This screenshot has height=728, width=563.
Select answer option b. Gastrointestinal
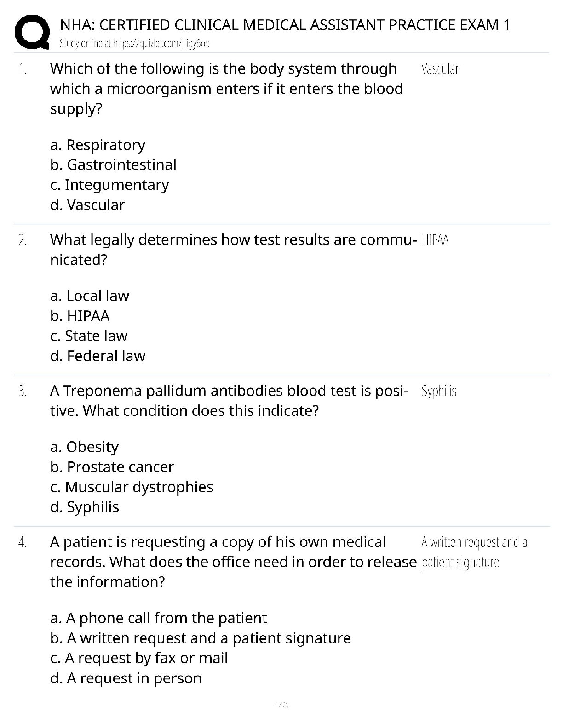[113, 165]
